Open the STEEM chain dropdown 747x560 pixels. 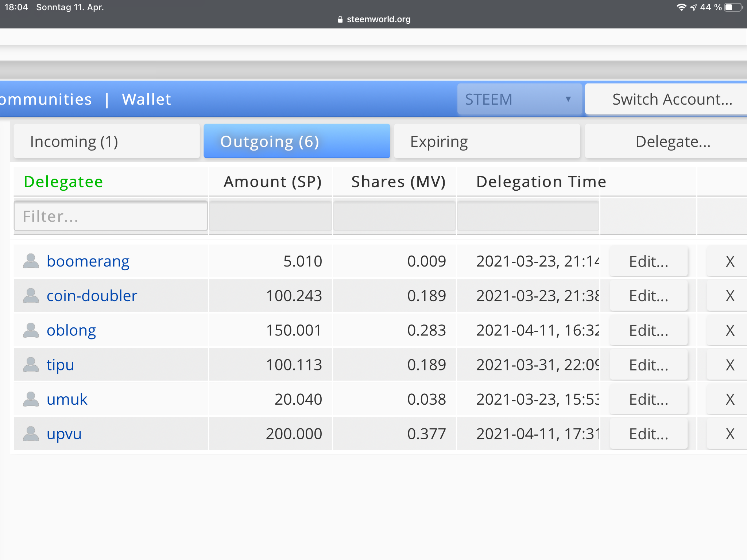[519, 99]
